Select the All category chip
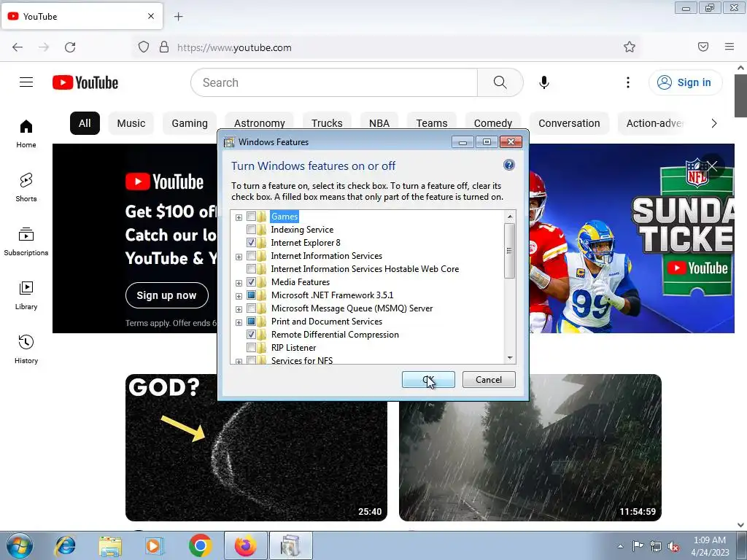Image resolution: width=747 pixels, height=560 pixels. (x=85, y=123)
